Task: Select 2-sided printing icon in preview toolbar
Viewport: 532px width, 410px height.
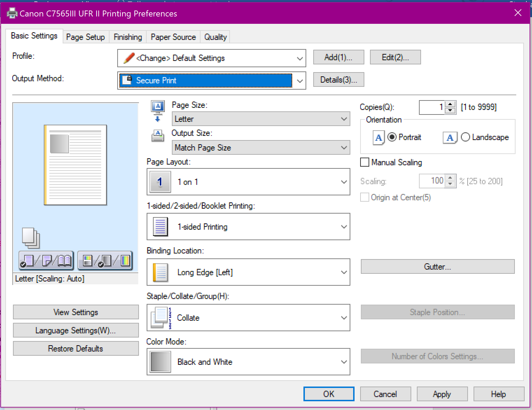Action: [47, 260]
